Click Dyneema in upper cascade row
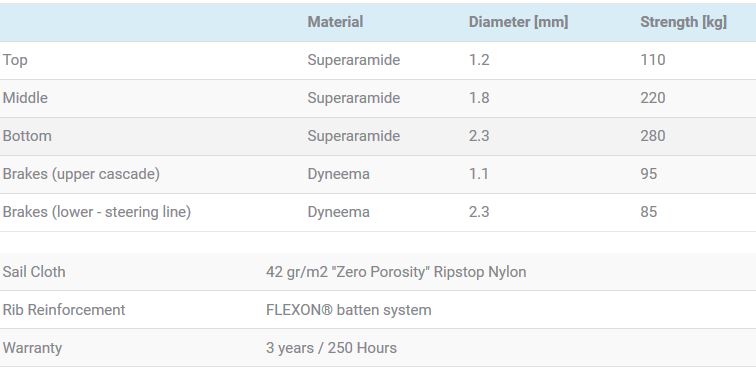 point(338,174)
